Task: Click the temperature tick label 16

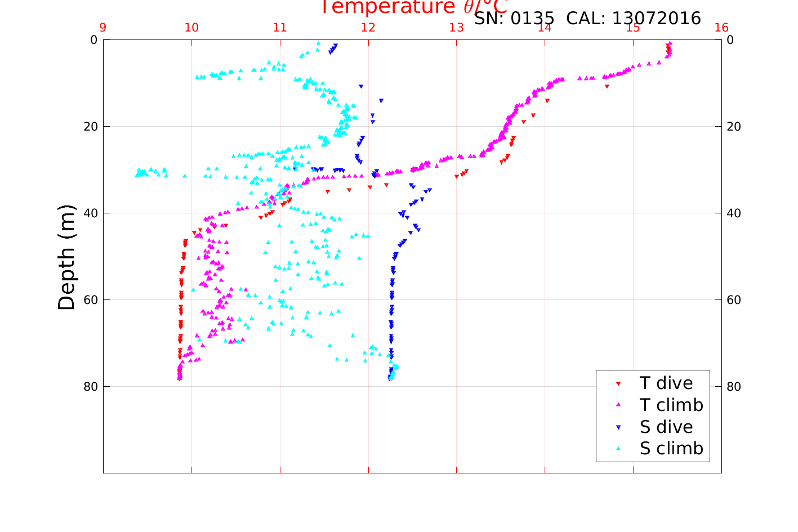Action: pyautogui.click(x=721, y=28)
